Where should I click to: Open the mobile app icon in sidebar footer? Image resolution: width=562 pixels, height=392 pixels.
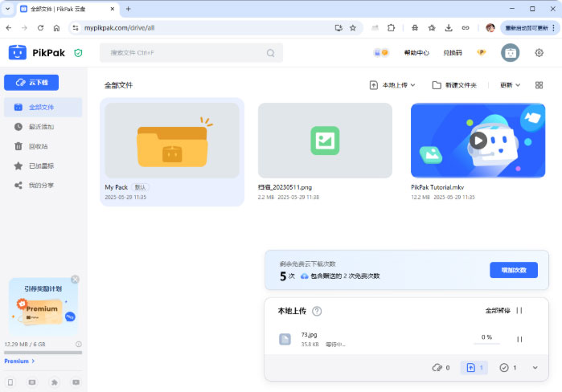[10, 382]
